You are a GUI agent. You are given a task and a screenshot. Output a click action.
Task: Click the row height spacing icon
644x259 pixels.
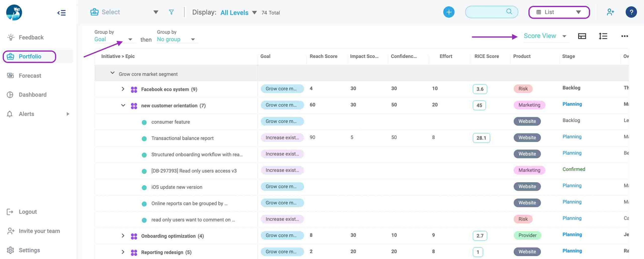click(x=603, y=36)
